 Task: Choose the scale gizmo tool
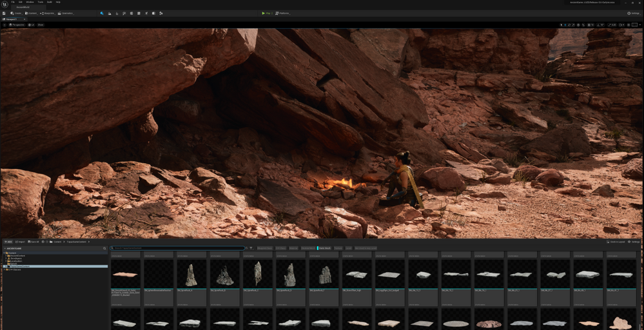[x=573, y=24]
